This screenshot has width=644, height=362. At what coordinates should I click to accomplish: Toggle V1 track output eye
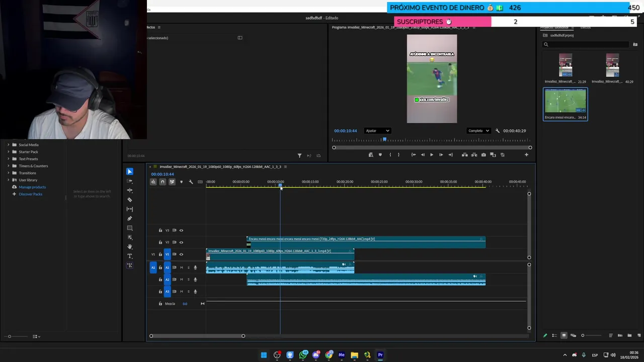(x=181, y=254)
